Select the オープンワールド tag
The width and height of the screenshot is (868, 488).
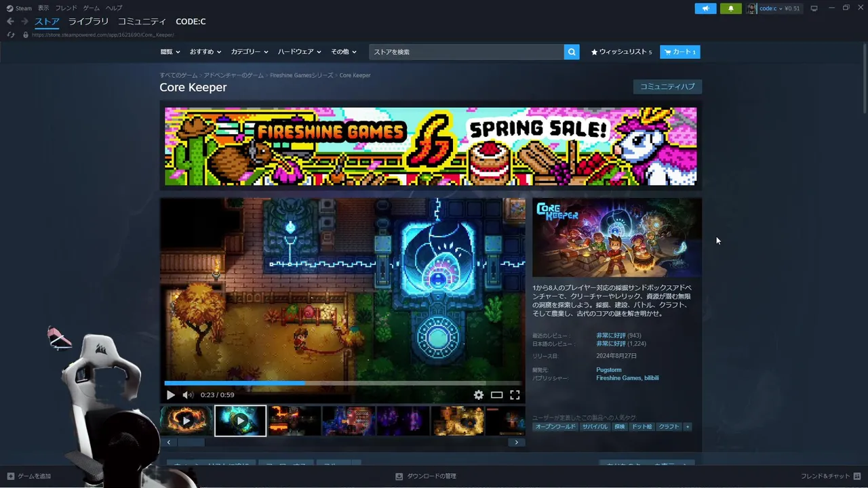tap(555, 426)
